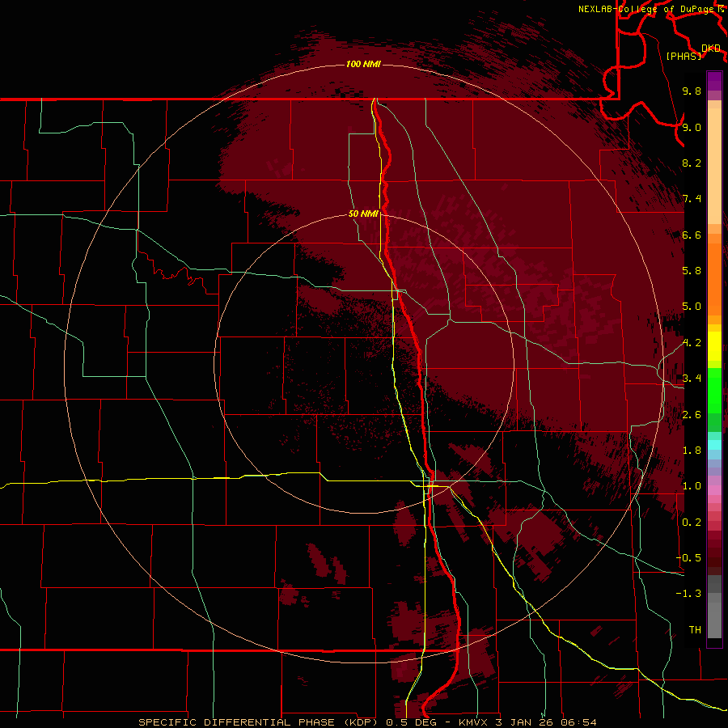
Task: Click the purple top segment of color scale
Action: [714, 81]
